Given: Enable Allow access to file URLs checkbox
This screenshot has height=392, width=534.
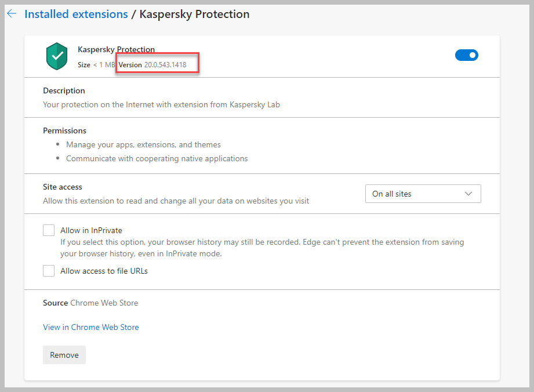Looking at the screenshot, I should click(x=49, y=271).
